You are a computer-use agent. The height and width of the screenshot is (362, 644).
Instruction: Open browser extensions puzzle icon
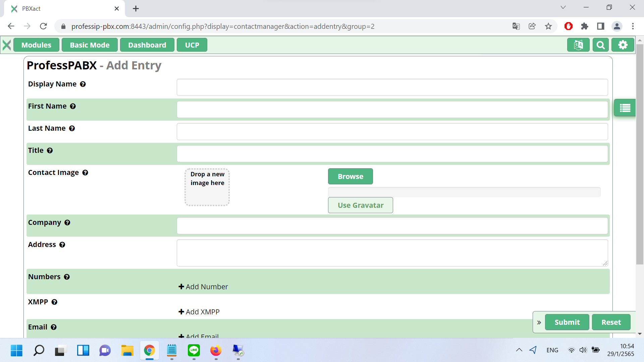pos(585,26)
